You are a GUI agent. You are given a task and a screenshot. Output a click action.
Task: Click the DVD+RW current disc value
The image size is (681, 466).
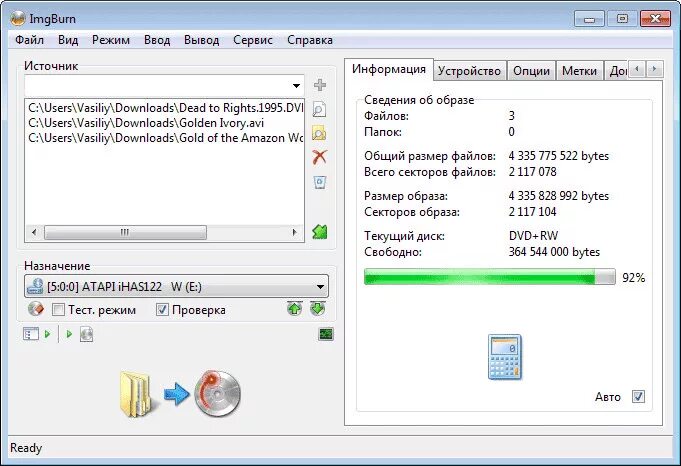coord(533,236)
